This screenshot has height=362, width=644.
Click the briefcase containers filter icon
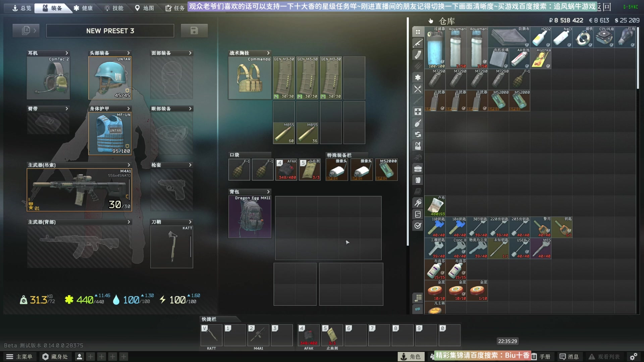[x=418, y=169]
